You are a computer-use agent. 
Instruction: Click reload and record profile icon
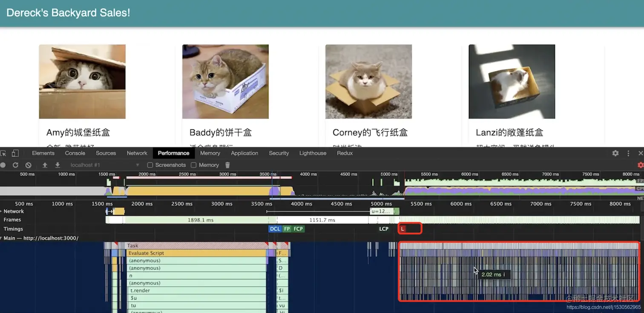(x=15, y=165)
